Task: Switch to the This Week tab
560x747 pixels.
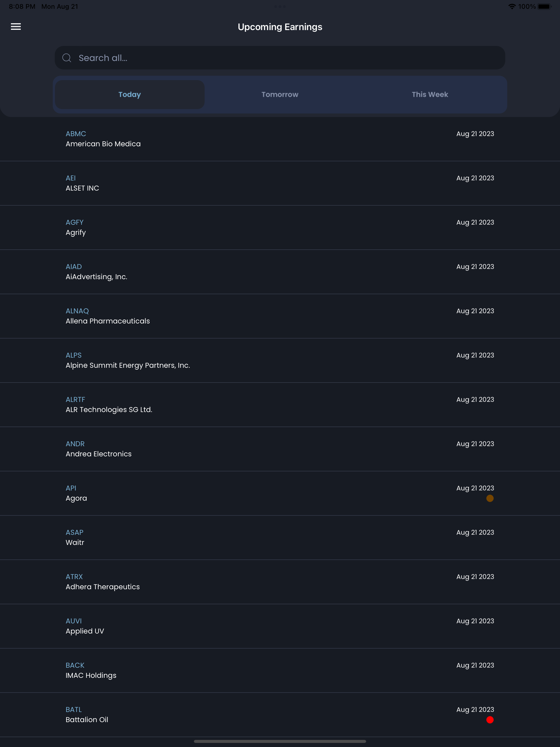Action: coord(430,95)
